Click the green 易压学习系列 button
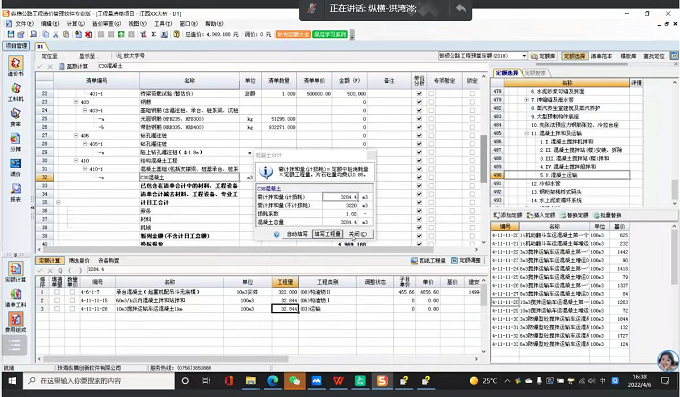680x397 pixels. pos(330,34)
